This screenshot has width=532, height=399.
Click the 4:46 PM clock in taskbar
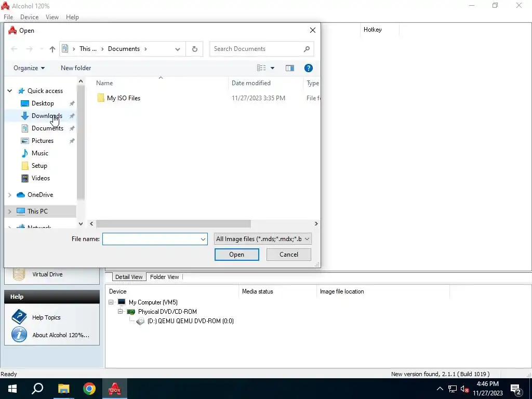click(x=487, y=384)
